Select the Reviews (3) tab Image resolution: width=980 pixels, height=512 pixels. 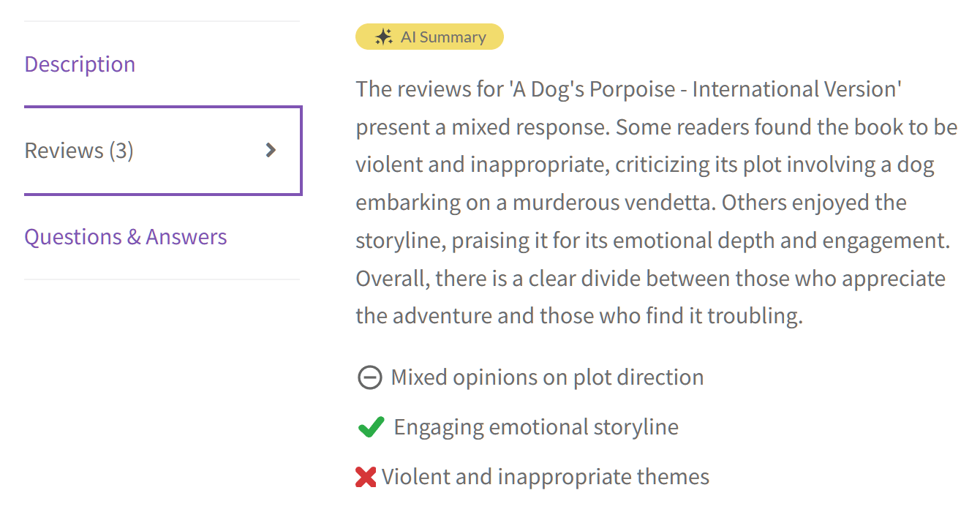pos(79,151)
